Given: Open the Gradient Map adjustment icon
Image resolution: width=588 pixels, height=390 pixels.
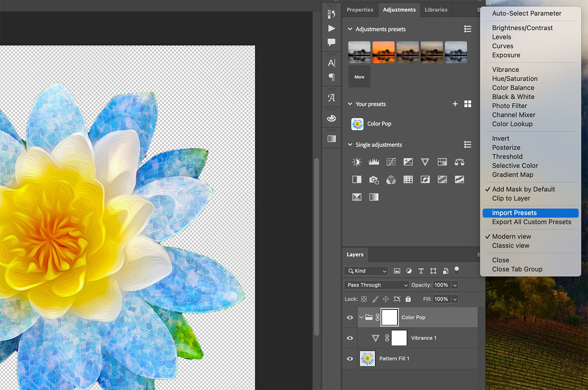Looking at the screenshot, I should tap(374, 197).
